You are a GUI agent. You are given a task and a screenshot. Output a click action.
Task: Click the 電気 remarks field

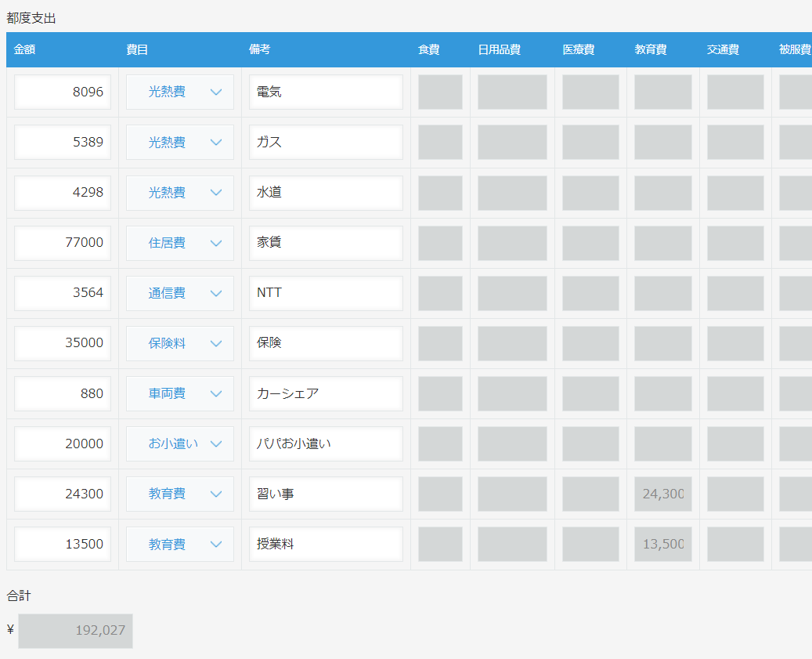pyautogui.click(x=326, y=92)
